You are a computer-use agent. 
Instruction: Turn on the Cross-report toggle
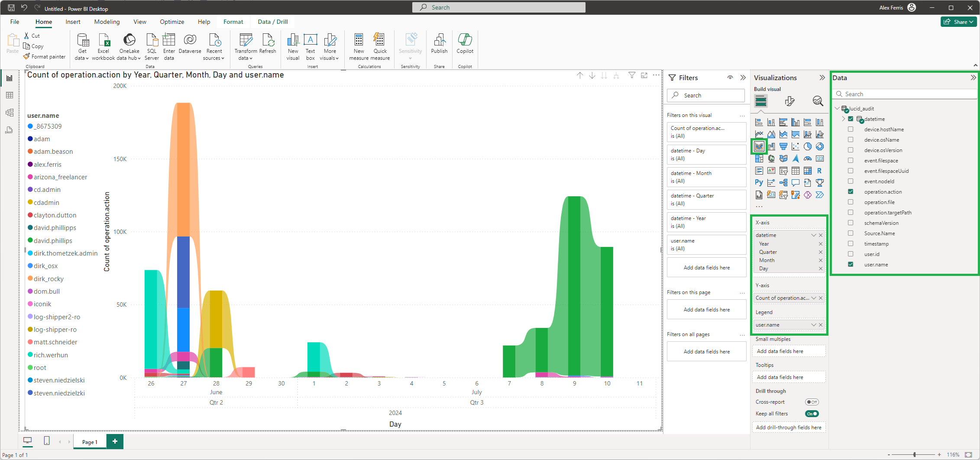(812, 402)
